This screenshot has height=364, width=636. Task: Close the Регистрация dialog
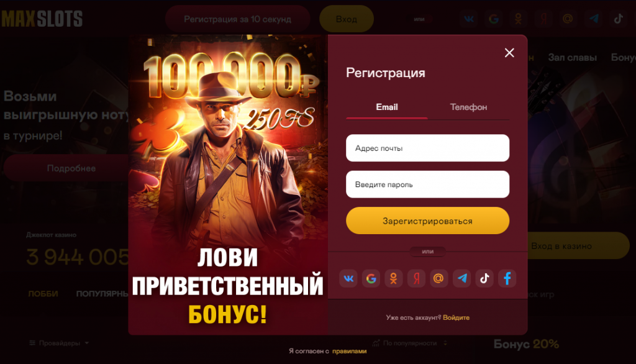pos(509,53)
